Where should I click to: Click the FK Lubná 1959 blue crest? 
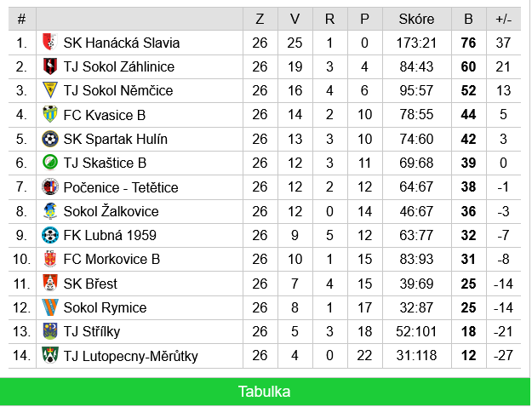[50, 235]
